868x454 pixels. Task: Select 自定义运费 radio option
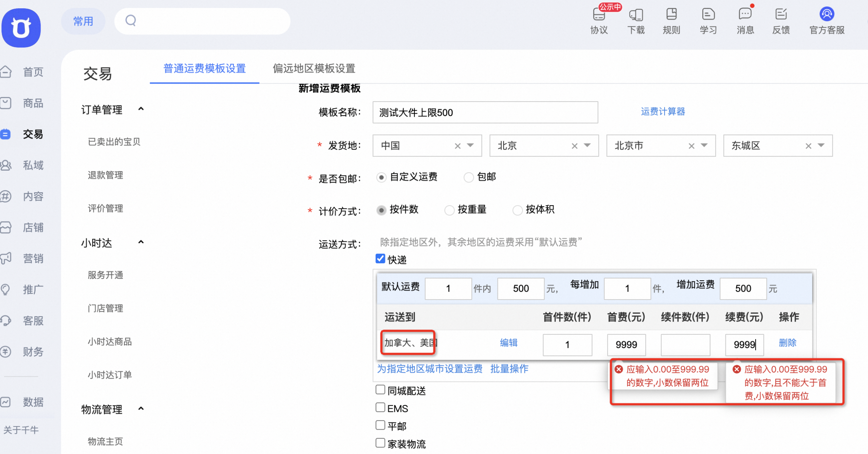tap(381, 177)
